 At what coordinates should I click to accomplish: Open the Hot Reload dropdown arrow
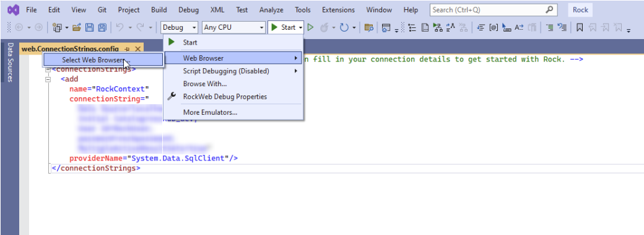(334, 27)
